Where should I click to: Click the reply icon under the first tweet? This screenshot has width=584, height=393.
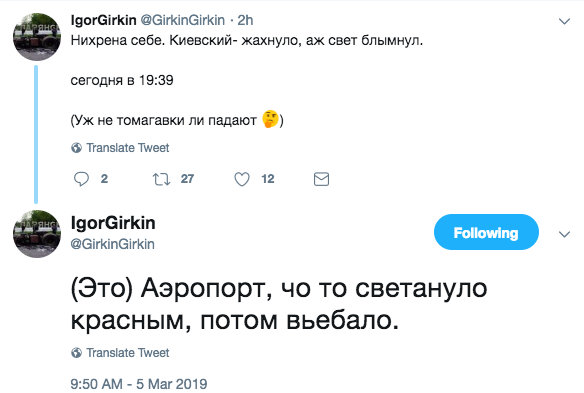coord(81,179)
